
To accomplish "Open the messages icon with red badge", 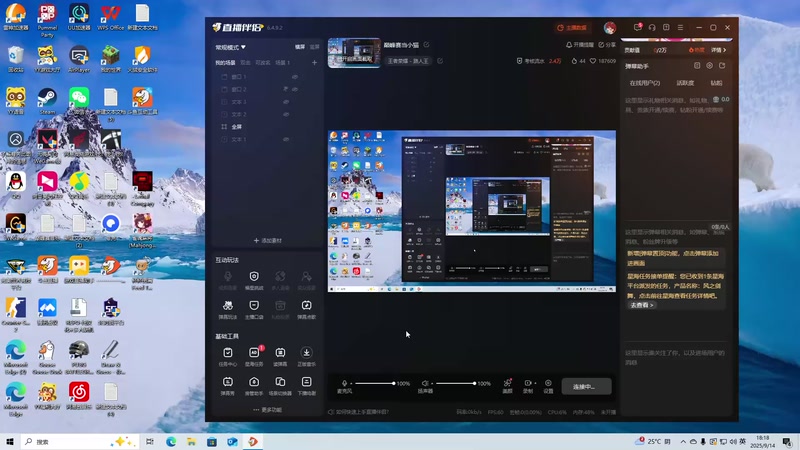I will (x=638, y=27).
